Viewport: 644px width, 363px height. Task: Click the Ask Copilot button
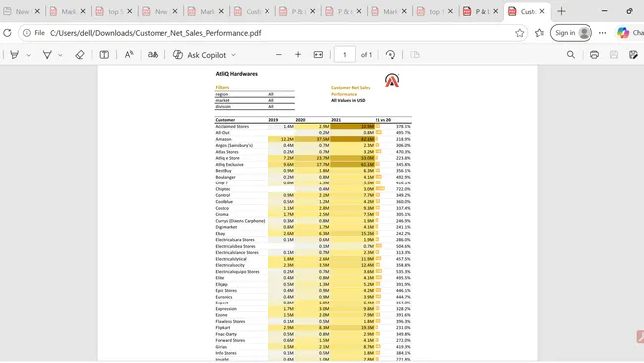(199, 55)
